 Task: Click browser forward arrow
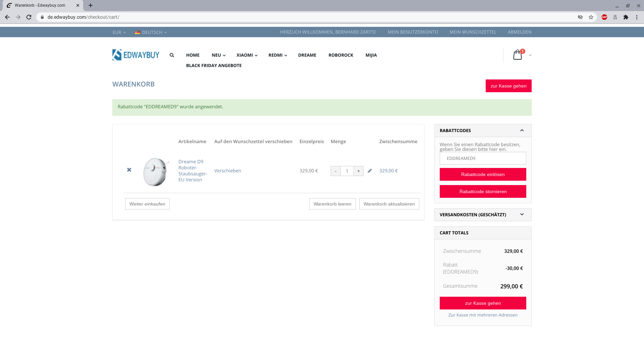click(18, 17)
